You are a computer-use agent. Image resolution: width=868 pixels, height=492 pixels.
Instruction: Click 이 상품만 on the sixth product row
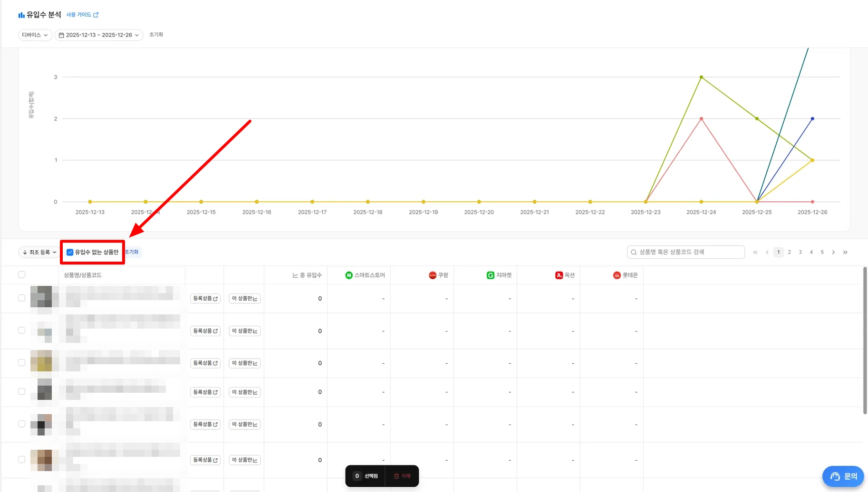coord(245,460)
